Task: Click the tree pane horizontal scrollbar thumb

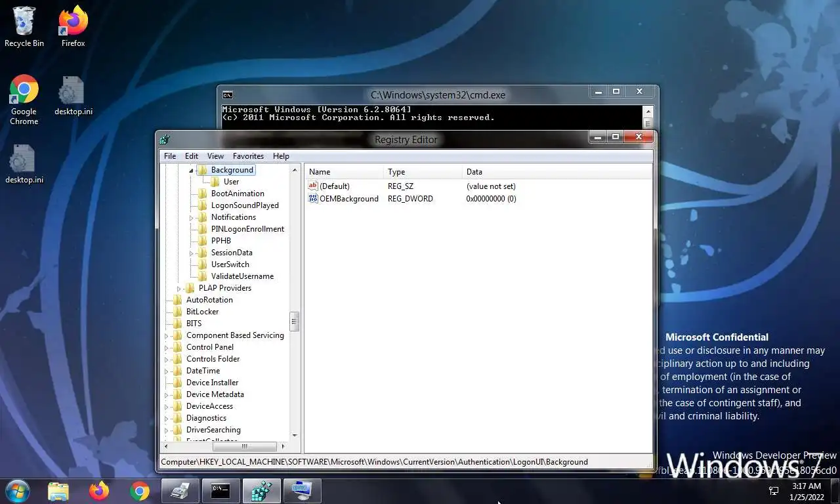Action: coord(245,446)
